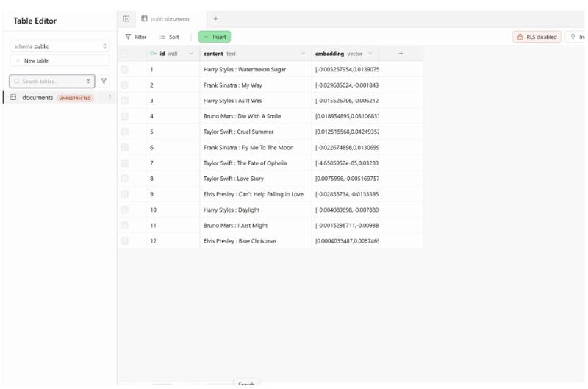Toggle the sidebar panel icon beside tabs
Image resolution: width=588 pixels, height=389 pixels.
point(126,19)
